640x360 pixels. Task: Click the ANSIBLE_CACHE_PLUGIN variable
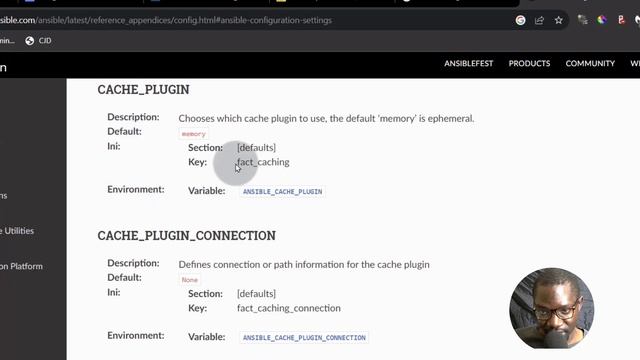[x=282, y=191]
